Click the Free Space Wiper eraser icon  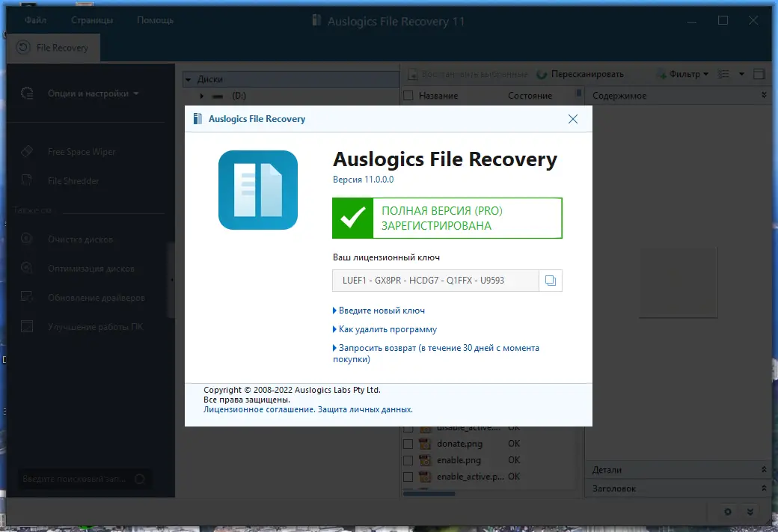coord(27,151)
